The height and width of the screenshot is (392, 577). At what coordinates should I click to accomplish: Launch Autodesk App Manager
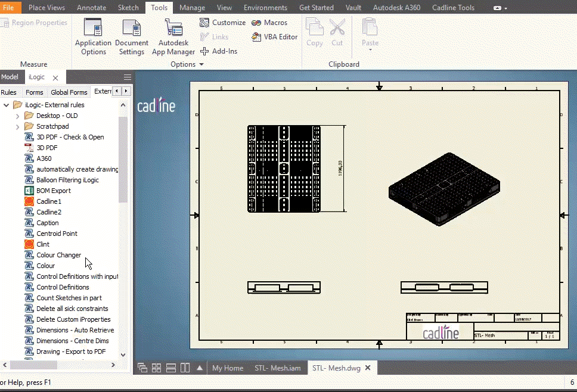(x=173, y=37)
